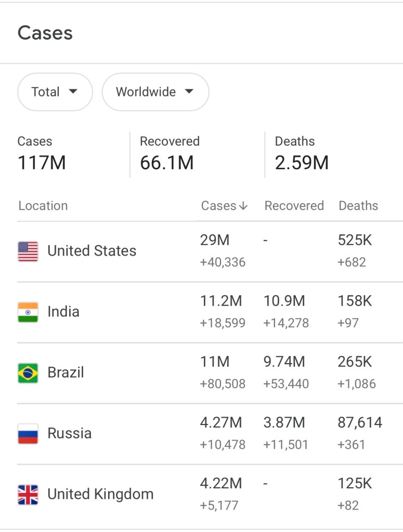Image resolution: width=403 pixels, height=532 pixels.
Task: Open United Kingdom country details
Action: (x=100, y=494)
